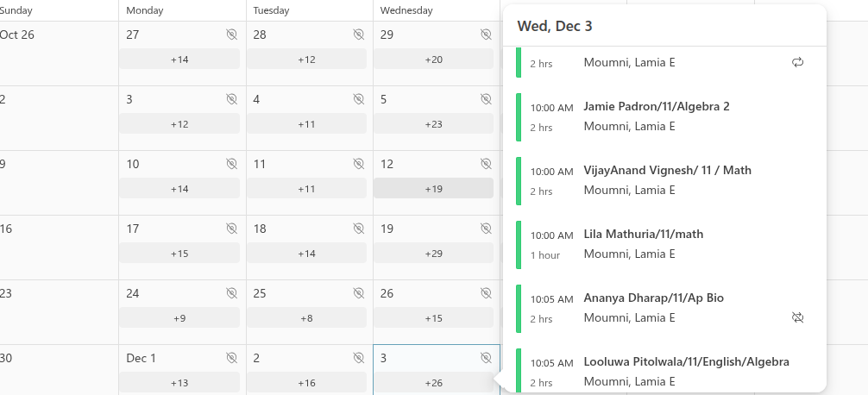This screenshot has height=395, width=868.
Task: Click the crossed-eye icon on Wednesday 19
Action: point(486,229)
